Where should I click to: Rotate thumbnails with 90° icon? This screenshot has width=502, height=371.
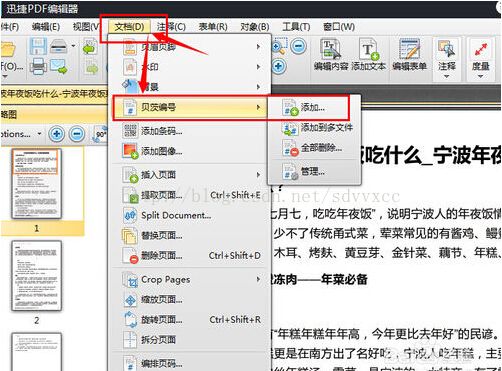click(x=99, y=134)
